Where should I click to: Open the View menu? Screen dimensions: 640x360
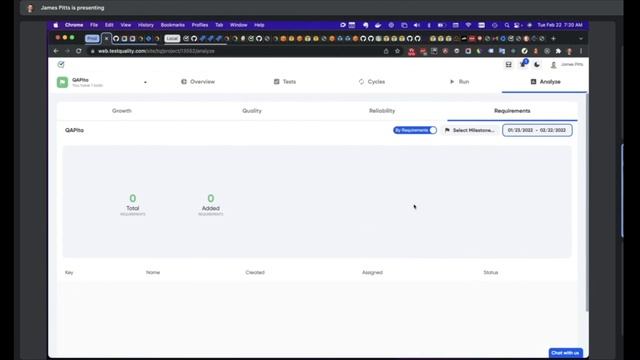(126, 25)
